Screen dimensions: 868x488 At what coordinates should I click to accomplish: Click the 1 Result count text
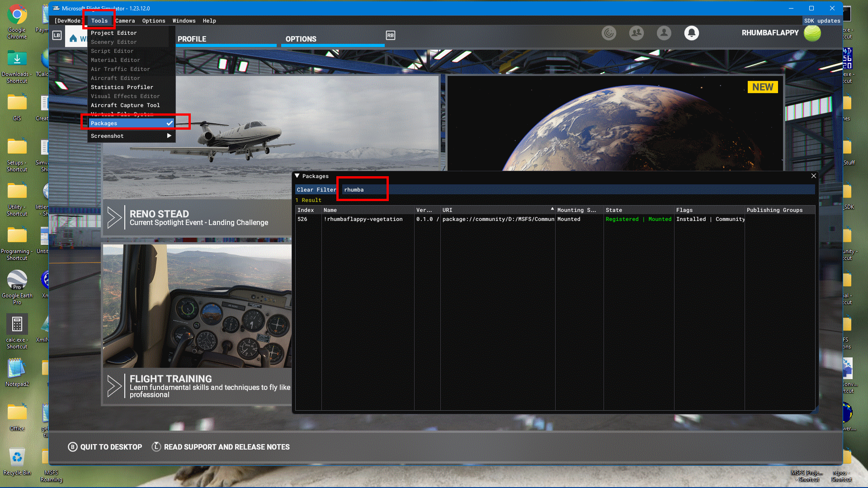[x=308, y=200]
